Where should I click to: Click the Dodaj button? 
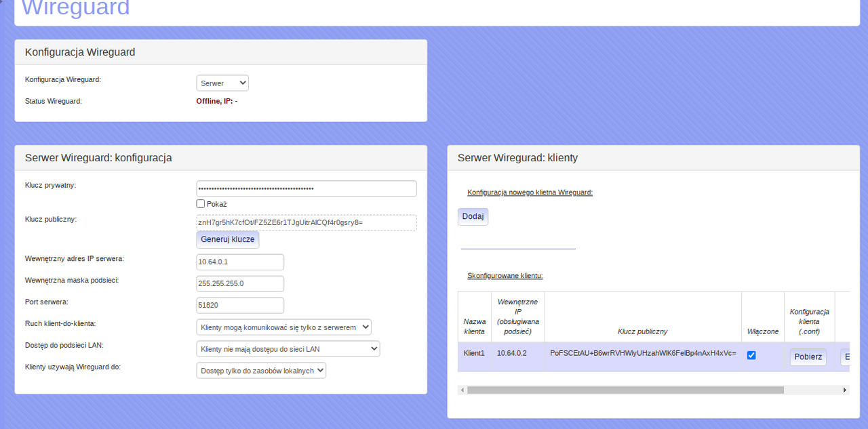point(473,216)
